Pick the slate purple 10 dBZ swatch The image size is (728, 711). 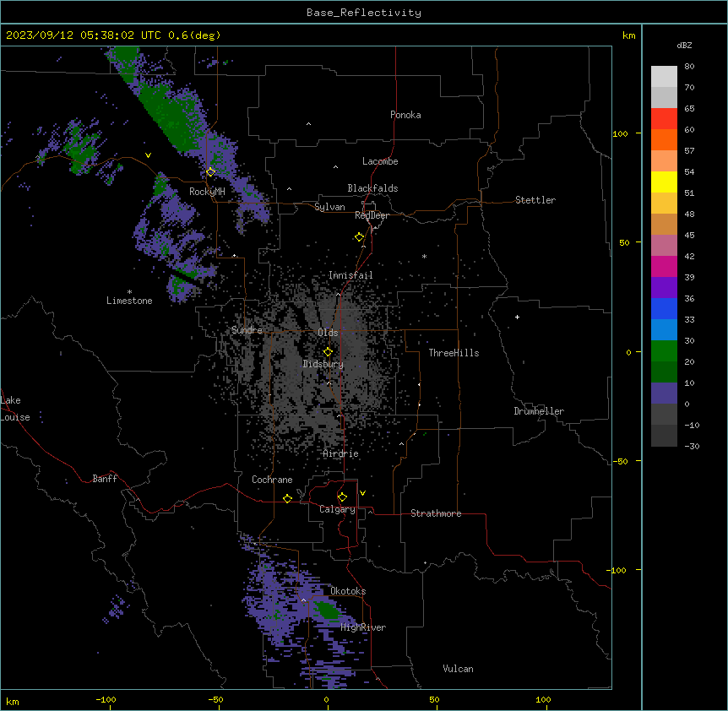pyautogui.click(x=664, y=393)
